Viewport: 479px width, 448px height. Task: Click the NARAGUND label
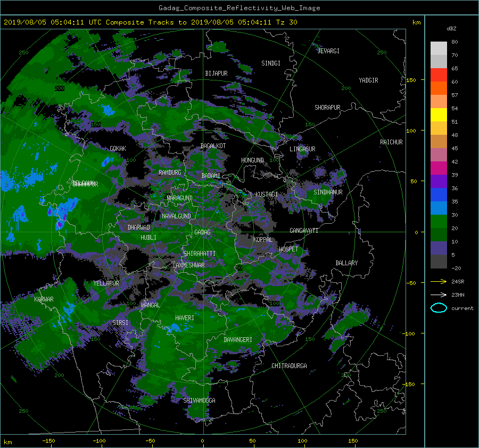[x=180, y=198]
